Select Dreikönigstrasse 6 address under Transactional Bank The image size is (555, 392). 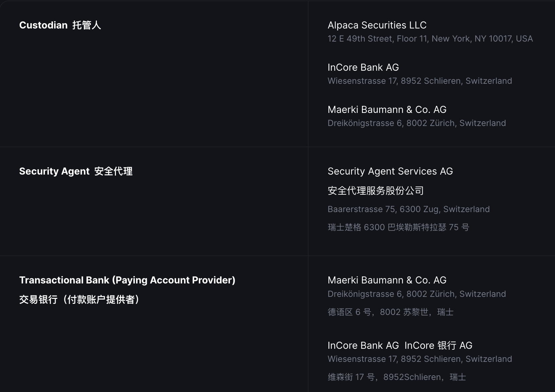[417, 294]
